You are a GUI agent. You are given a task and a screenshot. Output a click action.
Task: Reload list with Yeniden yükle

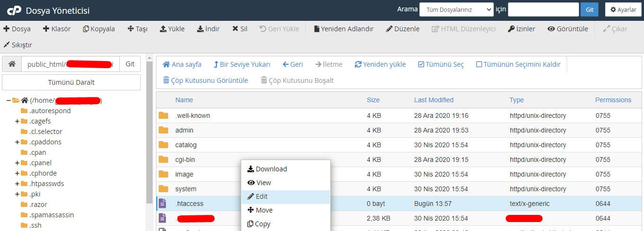[x=380, y=64]
